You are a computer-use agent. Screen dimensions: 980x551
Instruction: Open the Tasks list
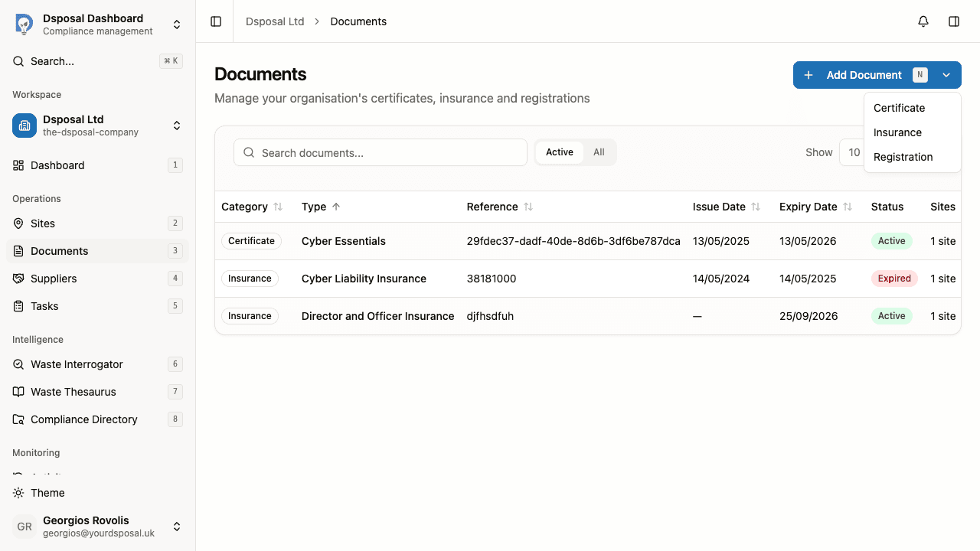click(x=44, y=306)
